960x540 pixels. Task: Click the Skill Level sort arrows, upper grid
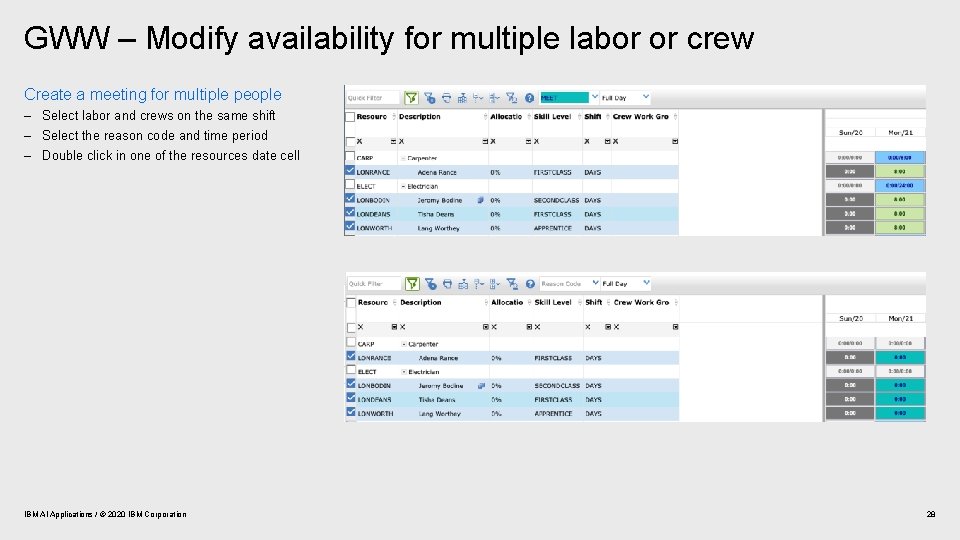pyautogui.click(x=579, y=116)
